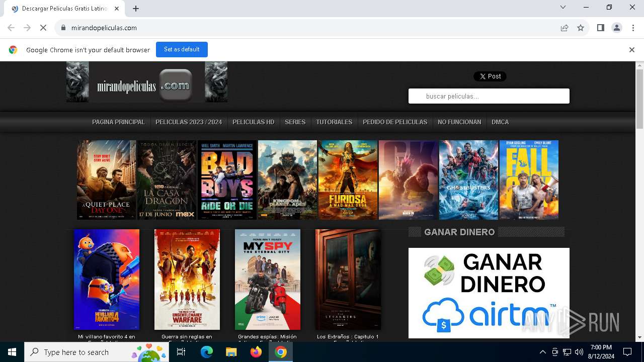Show hidden system tray icons
The height and width of the screenshot is (362, 644).
(542, 352)
